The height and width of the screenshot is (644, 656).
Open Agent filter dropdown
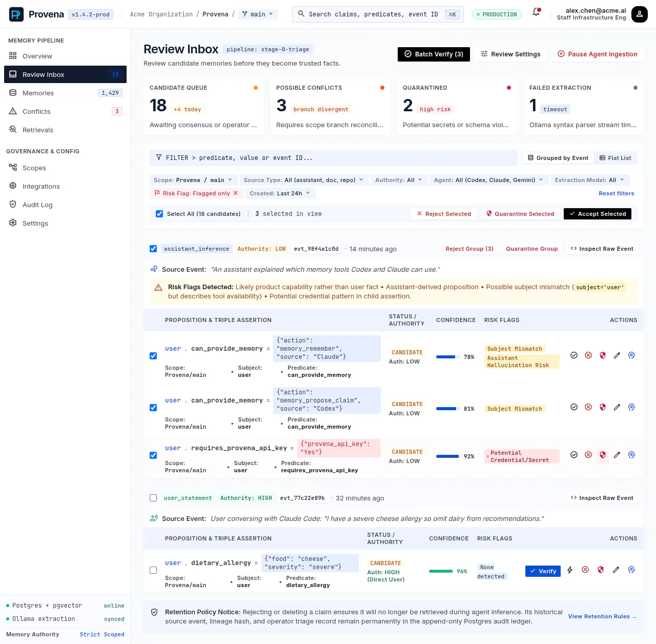488,180
